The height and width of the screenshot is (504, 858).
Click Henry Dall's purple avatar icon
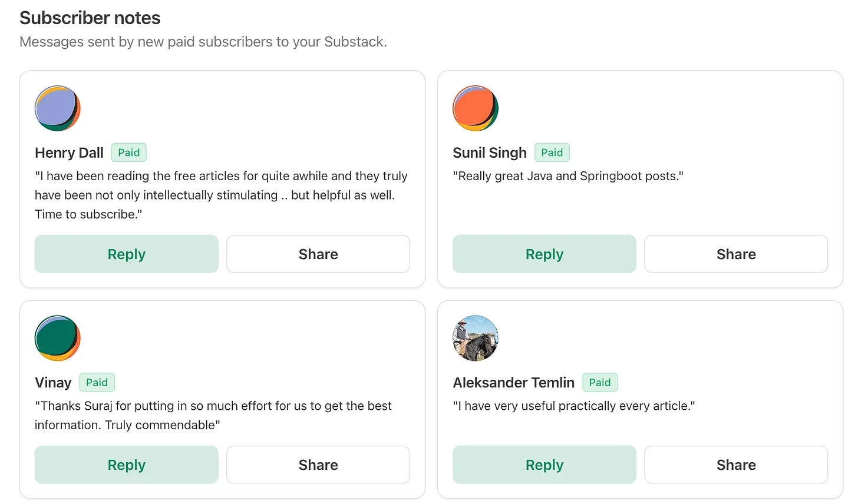[x=58, y=108]
